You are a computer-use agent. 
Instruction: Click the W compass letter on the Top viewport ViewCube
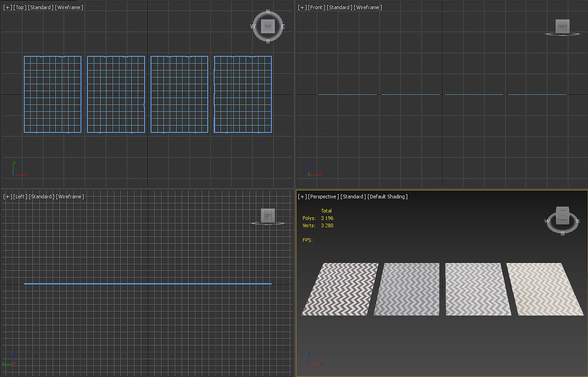click(x=253, y=27)
